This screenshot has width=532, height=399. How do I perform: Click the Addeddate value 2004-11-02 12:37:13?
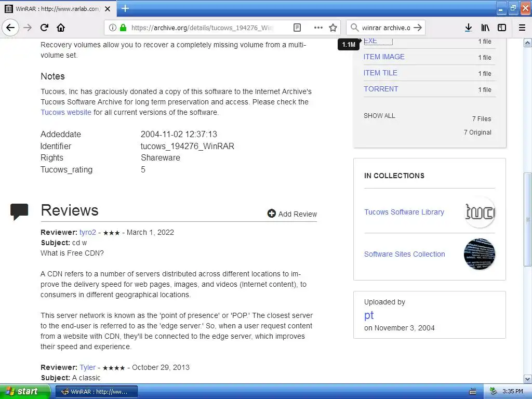179,135
